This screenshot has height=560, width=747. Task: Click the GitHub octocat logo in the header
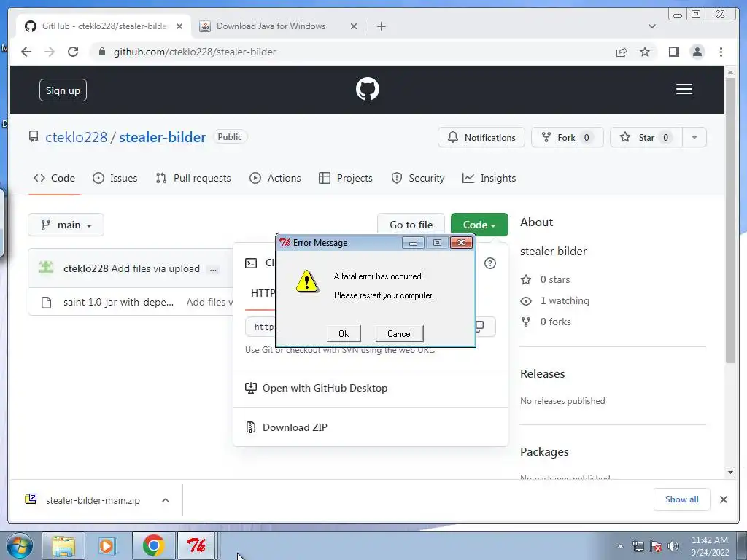(x=368, y=89)
